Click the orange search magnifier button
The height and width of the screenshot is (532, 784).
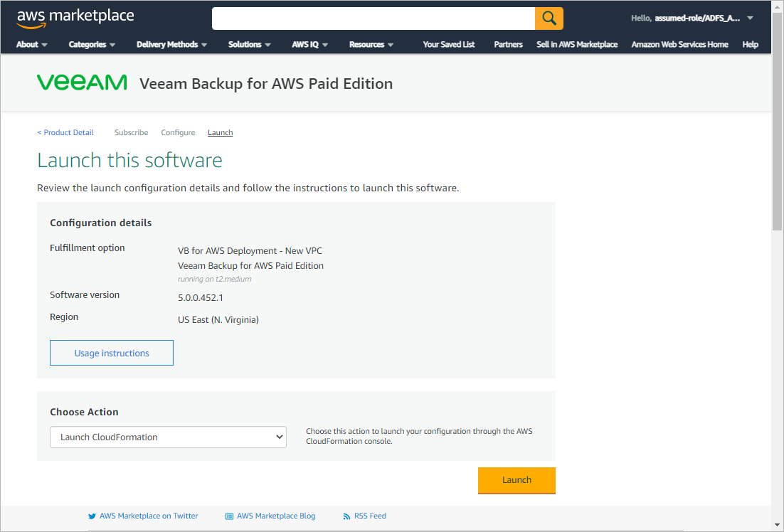point(549,18)
